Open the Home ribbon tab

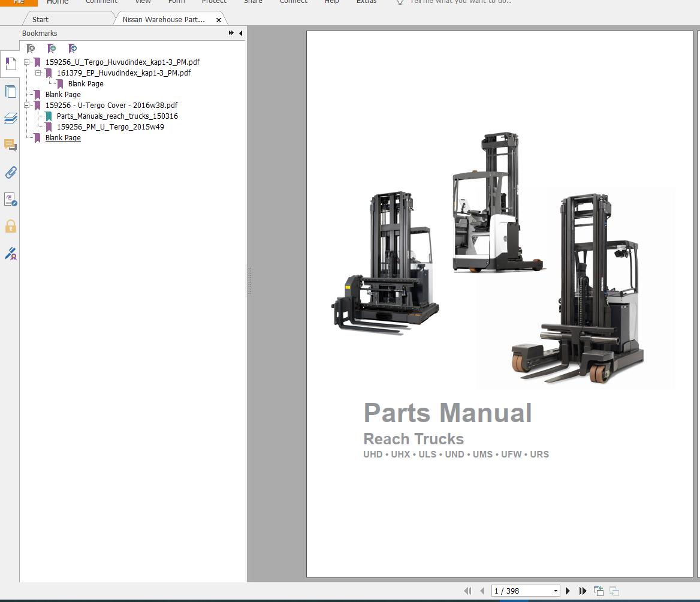pyautogui.click(x=58, y=2)
